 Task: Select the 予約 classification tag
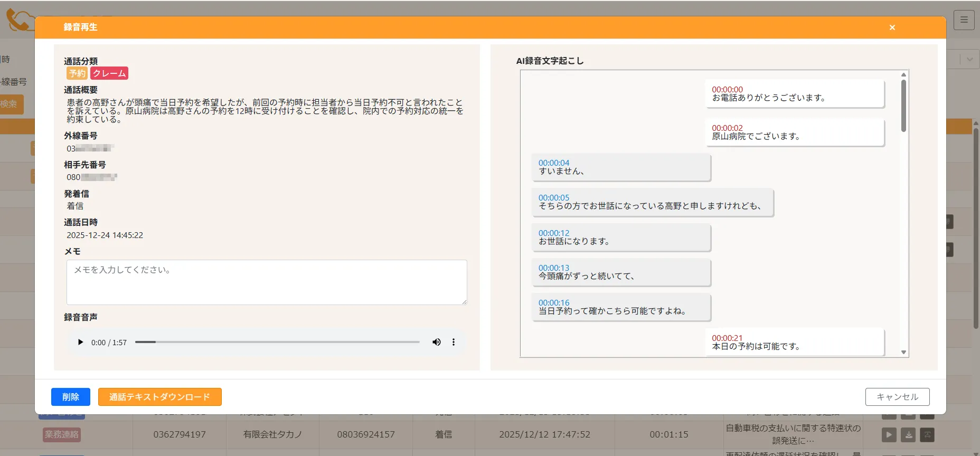pos(77,73)
